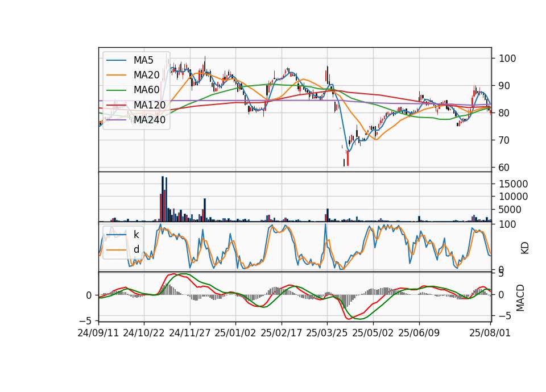Screen dimensions: 546x392
Task: Click the 24/11/27 date tick label
Action: 190,333
